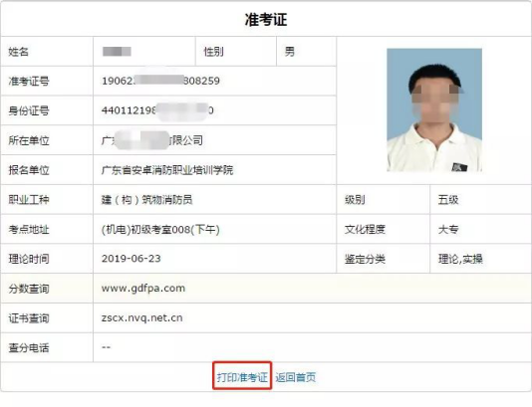The width and height of the screenshot is (532, 407).
Task: Select the 理论,实操 classification value
Action: [460, 259]
